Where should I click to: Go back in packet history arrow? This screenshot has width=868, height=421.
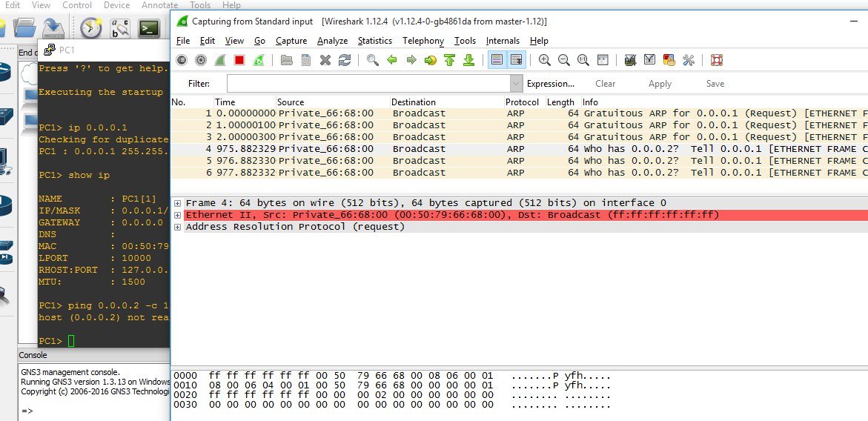pos(392,60)
